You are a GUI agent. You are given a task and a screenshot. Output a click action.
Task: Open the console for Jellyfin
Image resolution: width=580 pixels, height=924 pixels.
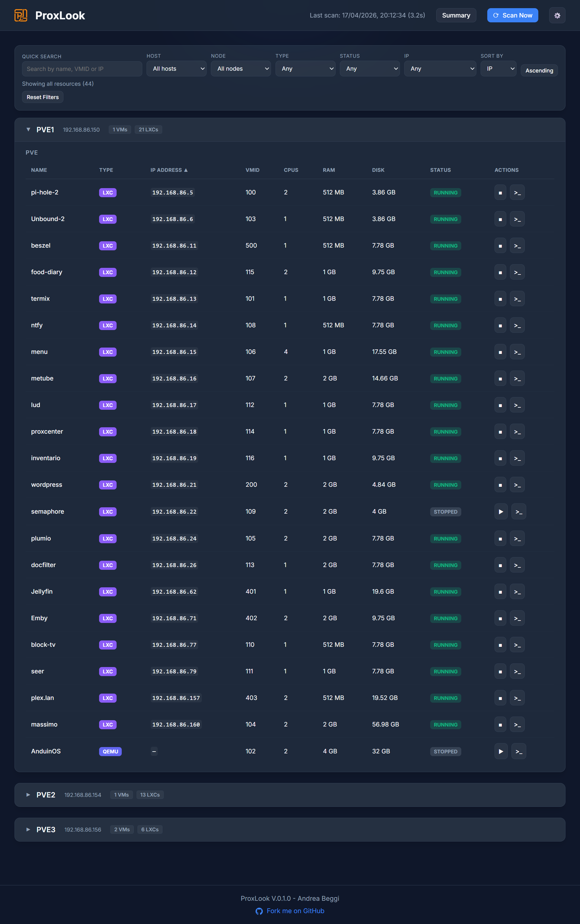pos(517,592)
